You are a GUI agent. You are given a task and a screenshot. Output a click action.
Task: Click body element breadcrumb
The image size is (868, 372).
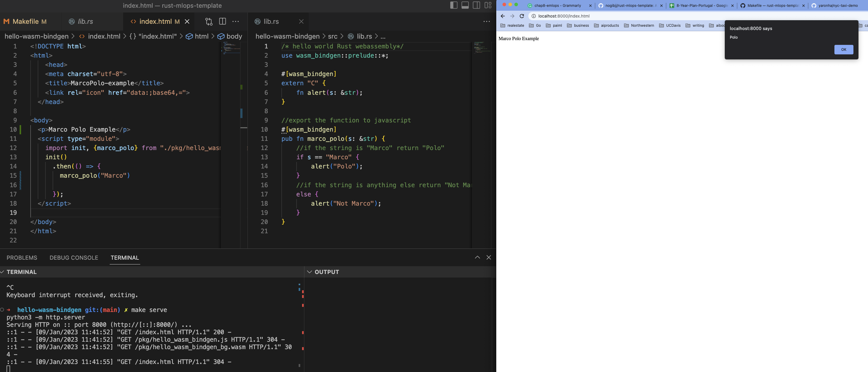pos(230,36)
